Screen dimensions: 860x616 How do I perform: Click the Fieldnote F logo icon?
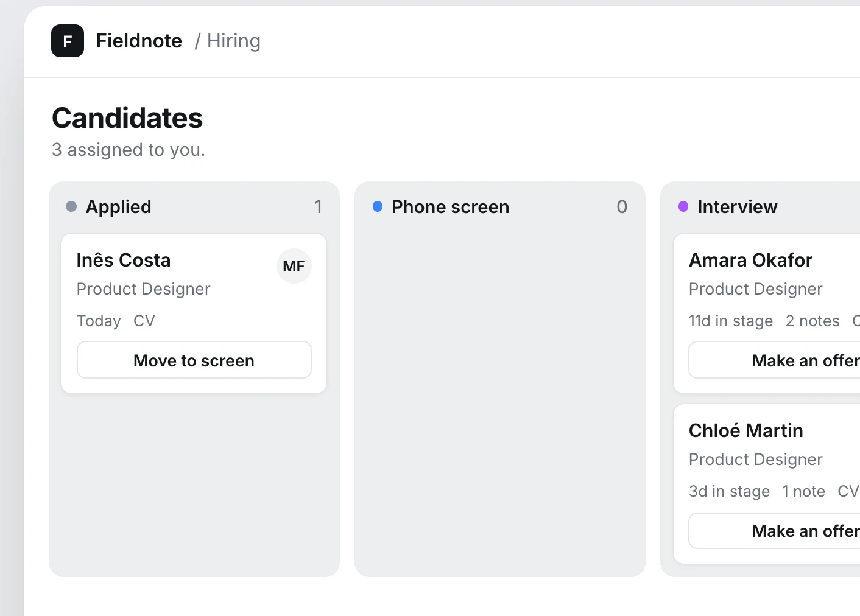click(x=68, y=41)
